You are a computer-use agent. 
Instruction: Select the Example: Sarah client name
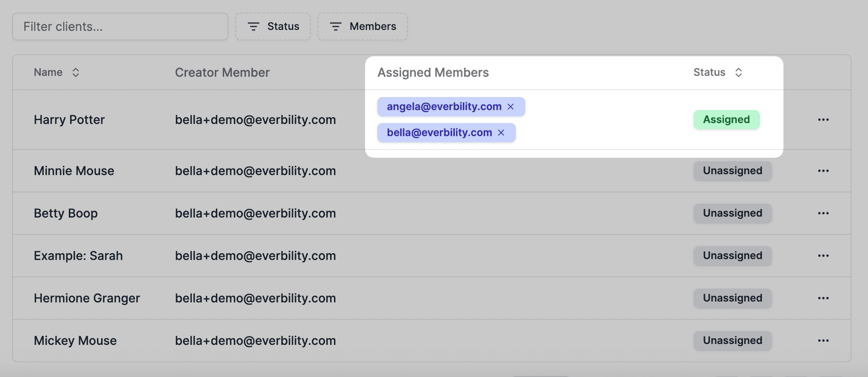pyautogui.click(x=78, y=256)
